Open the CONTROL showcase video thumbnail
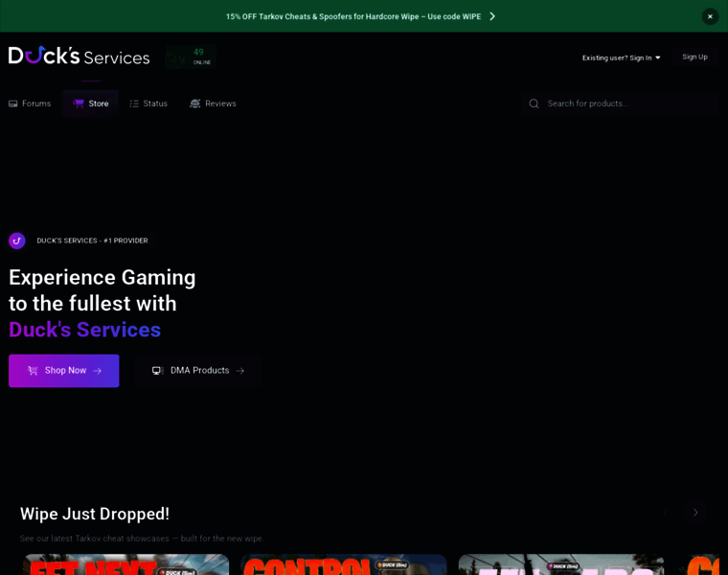728x575 pixels. (344, 564)
